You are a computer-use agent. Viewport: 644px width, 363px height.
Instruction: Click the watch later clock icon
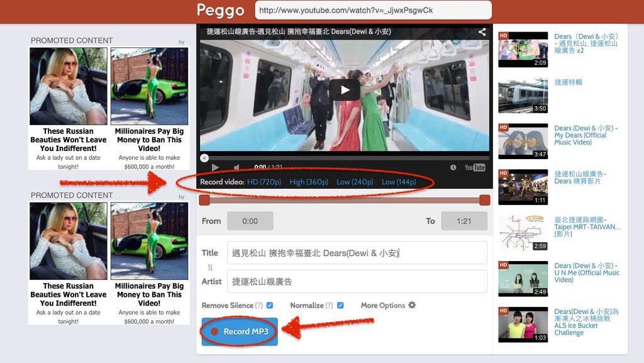[x=453, y=167]
